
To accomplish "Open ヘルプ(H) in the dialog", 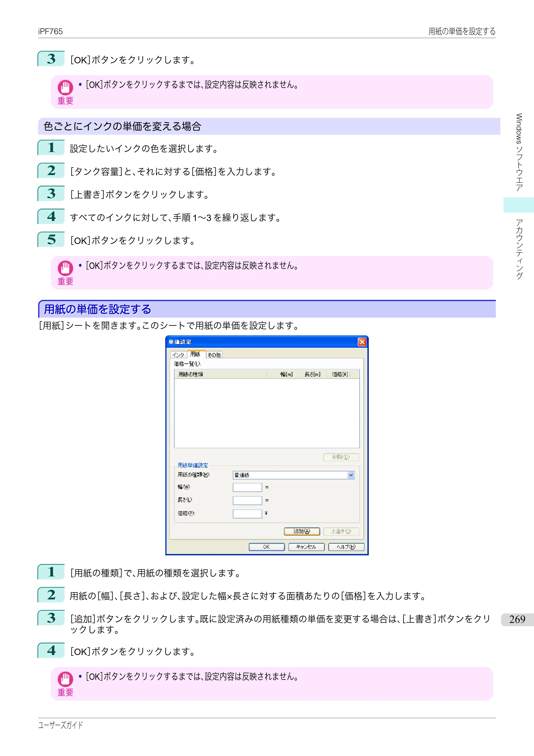I will 346,546.
